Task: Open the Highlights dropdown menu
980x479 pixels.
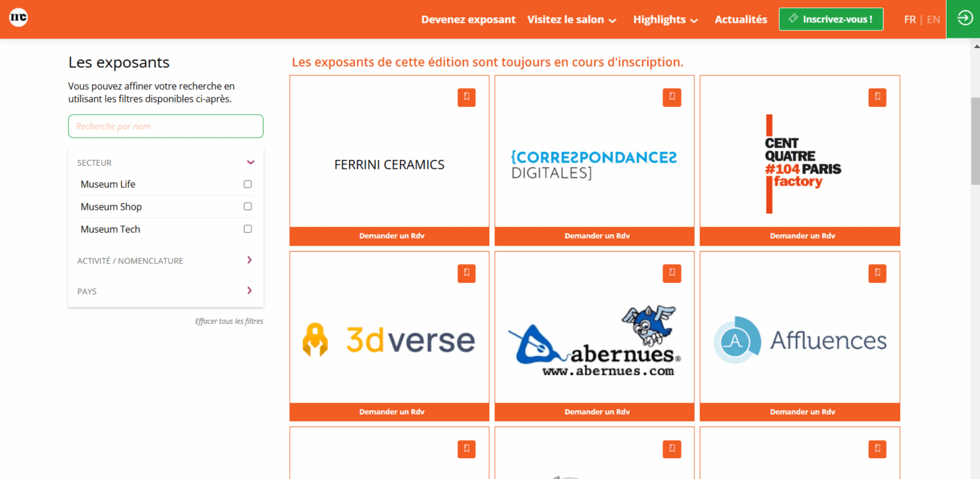Action: [x=665, y=20]
